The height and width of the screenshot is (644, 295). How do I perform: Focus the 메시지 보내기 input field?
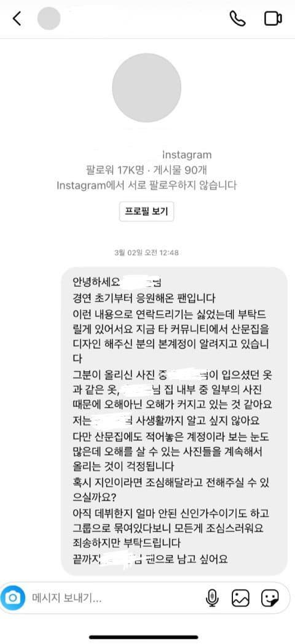(111, 597)
